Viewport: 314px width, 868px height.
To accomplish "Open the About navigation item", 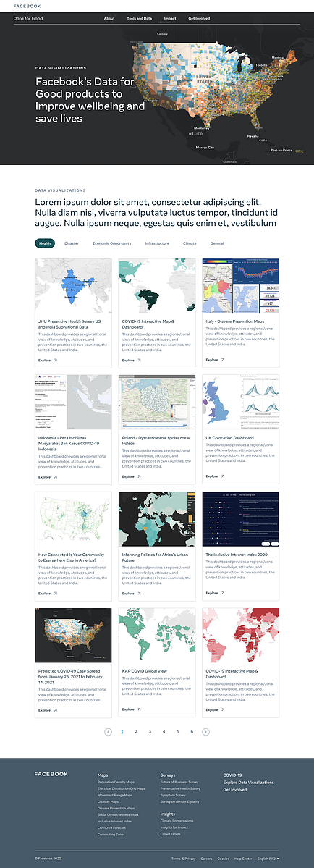I will pyautogui.click(x=109, y=18).
